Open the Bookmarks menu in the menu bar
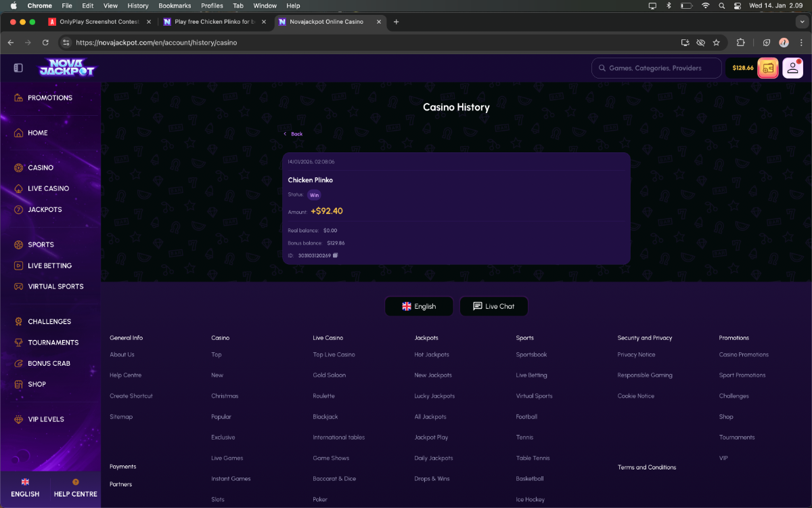This screenshot has height=508, width=812. tap(175, 5)
